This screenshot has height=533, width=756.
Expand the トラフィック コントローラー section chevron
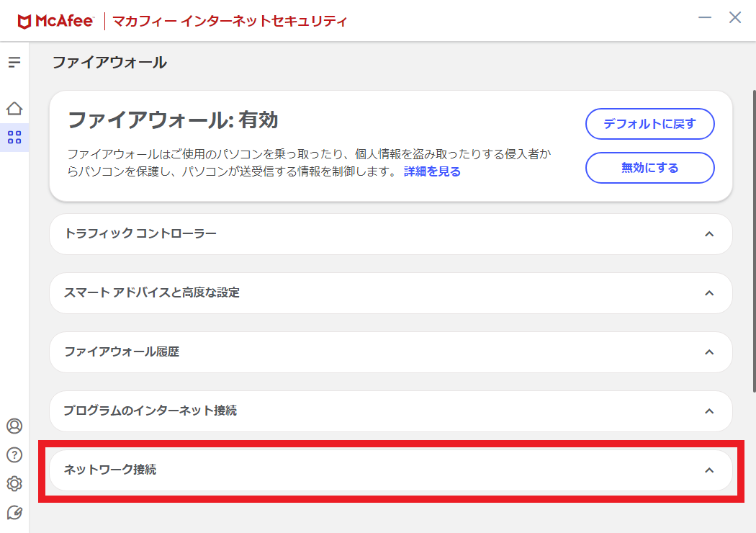tap(709, 234)
